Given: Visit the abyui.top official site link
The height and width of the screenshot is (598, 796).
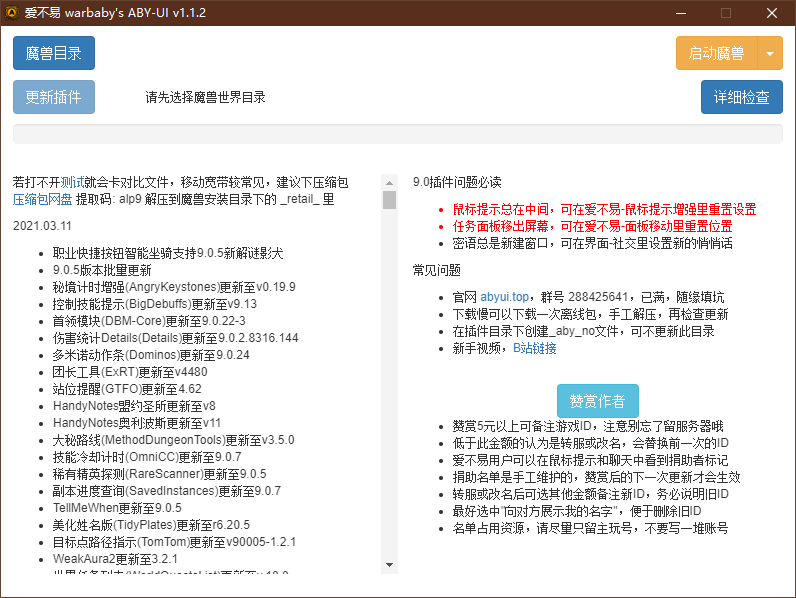Looking at the screenshot, I should click(502, 297).
